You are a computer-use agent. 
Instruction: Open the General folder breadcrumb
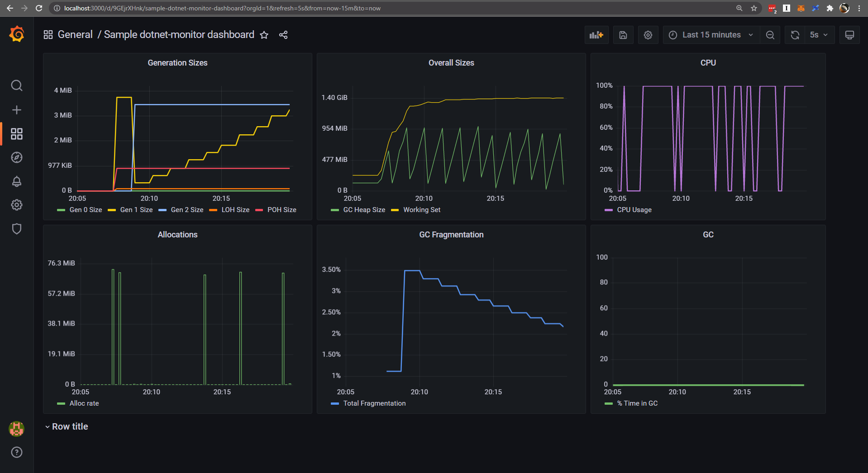(76, 34)
